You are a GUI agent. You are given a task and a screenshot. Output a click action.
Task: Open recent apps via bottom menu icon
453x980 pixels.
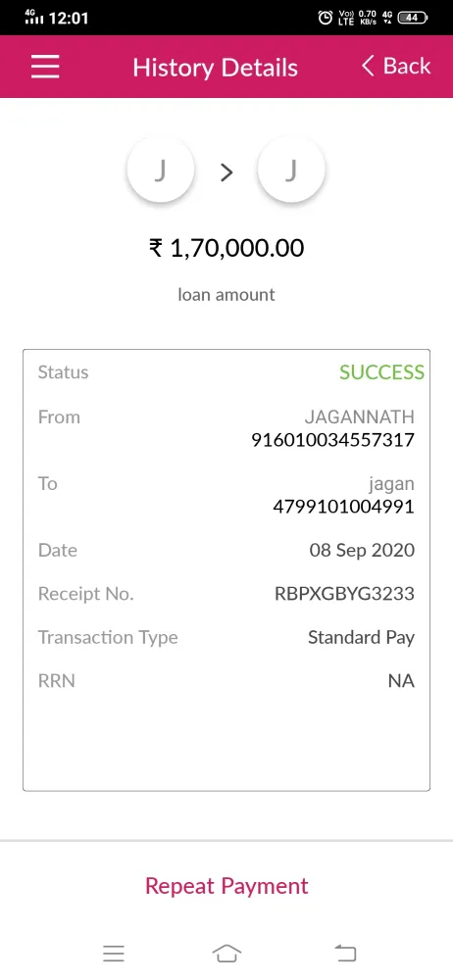114,954
